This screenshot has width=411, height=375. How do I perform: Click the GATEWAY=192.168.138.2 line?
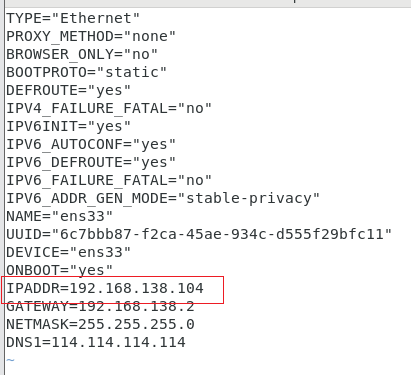pyautogui.click(x=100, y=306)
